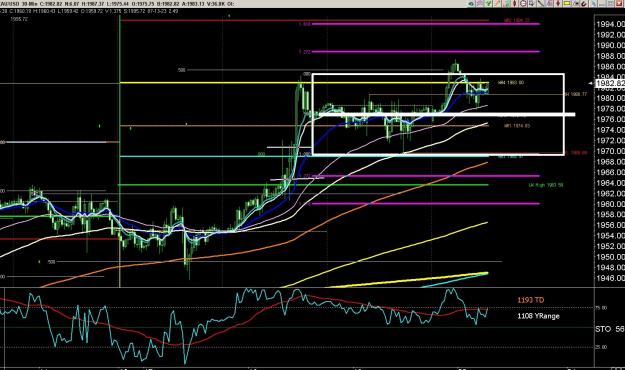Click the 1.618 Fibonacci extension label
625x370 pixels.
304,24
